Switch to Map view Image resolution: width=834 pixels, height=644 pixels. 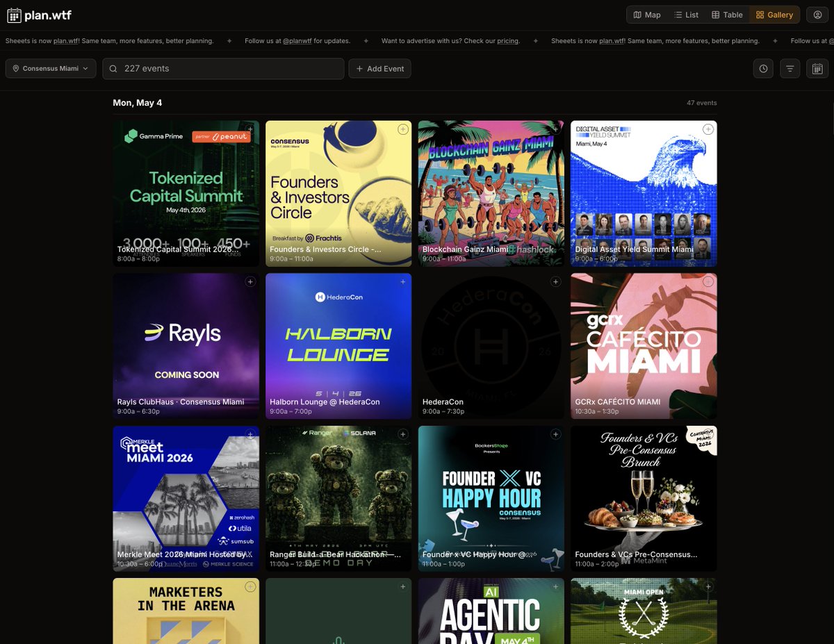coord(646,15)
